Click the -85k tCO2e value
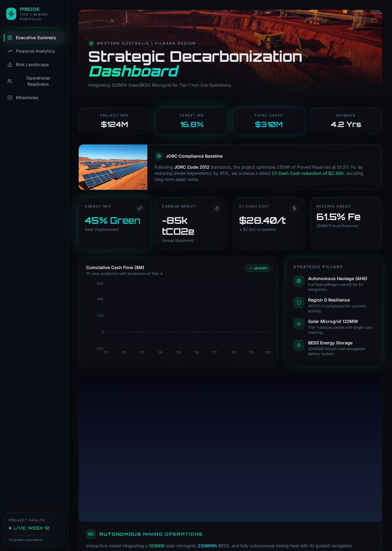 tap(178, 226)
